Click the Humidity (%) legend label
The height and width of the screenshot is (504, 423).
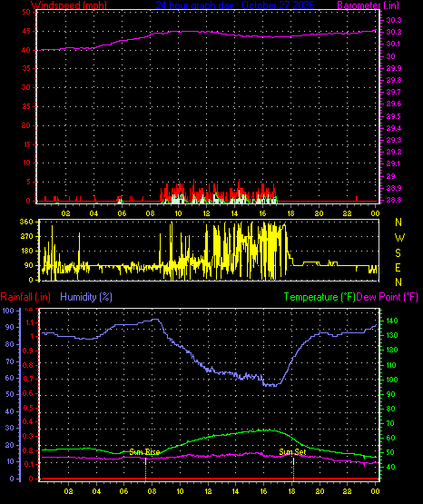86,297
